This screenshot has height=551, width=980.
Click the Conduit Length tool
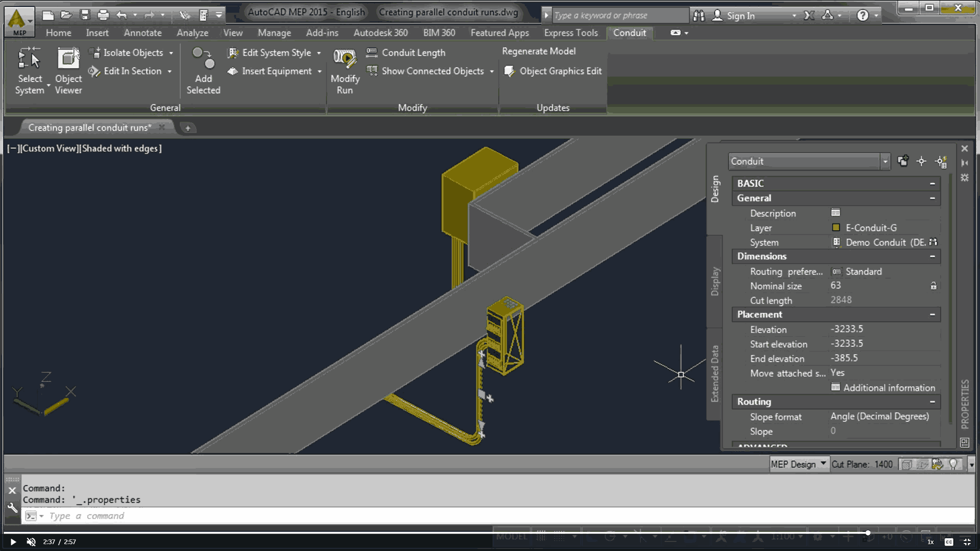pyautogui.click(x=406, y=53)
